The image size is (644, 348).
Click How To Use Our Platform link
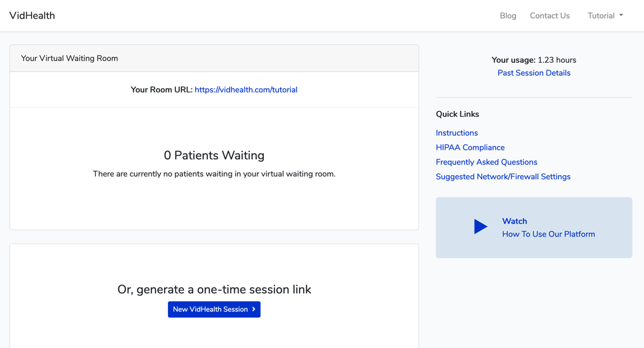coord(549,234)
